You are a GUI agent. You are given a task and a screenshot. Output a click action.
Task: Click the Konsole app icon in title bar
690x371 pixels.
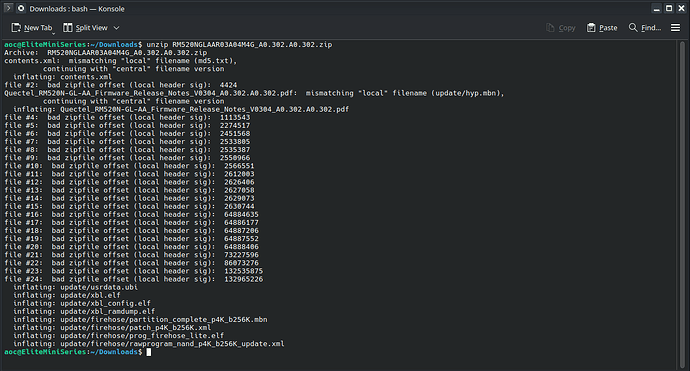21,8
